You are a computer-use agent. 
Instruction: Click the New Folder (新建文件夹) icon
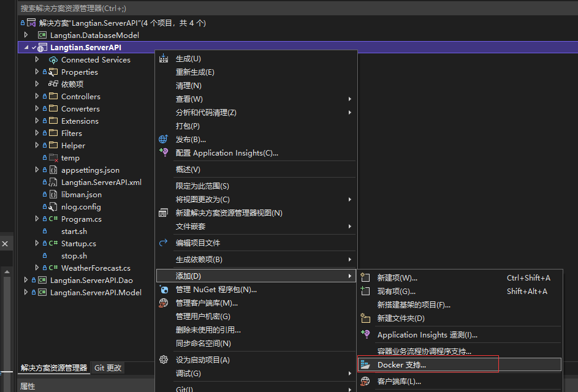point(365,318)
